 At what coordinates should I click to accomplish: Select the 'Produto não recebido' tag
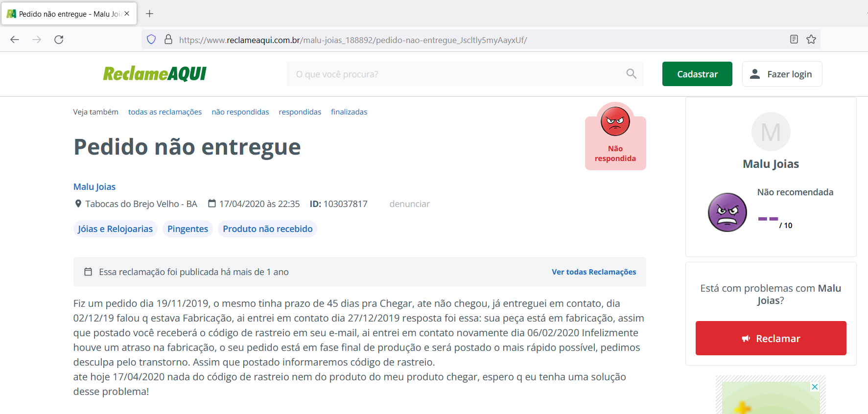pos(267,229)
